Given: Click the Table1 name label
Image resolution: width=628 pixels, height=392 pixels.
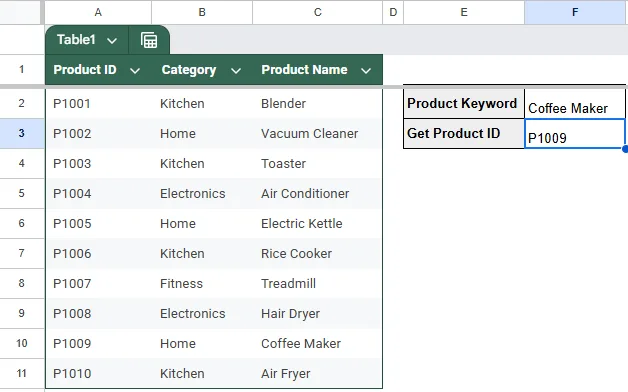Looking at the screenshot, I should 76,40.
